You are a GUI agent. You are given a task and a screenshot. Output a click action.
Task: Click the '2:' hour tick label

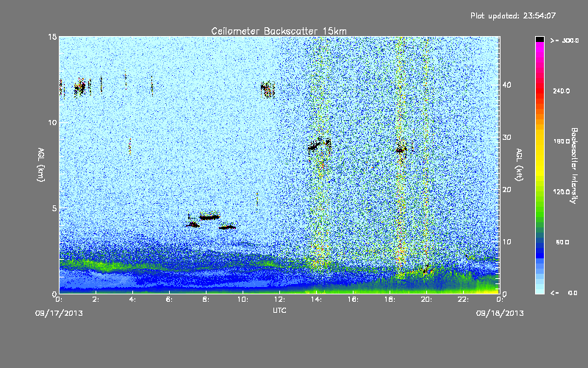96,300
